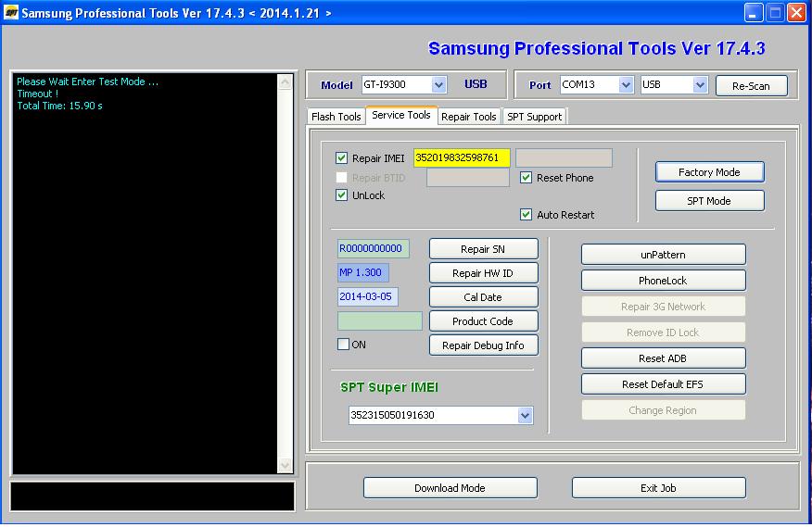
Task: Click the empty green product code field
Action: 380,321
